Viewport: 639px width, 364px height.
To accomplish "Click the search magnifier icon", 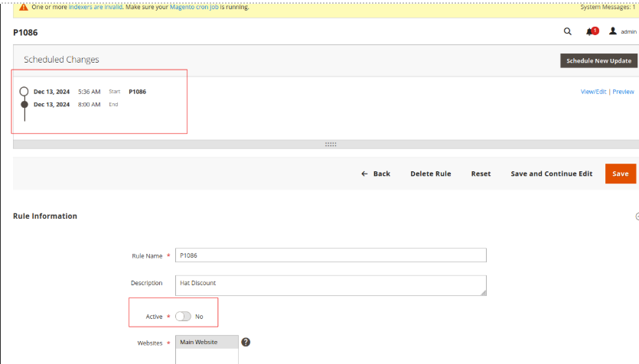I will (567, 32).
